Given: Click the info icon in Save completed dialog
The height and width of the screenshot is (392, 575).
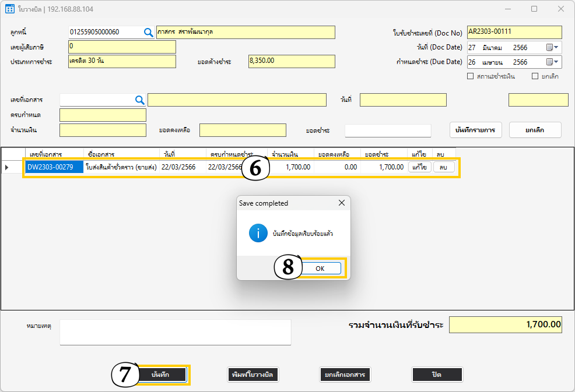Looking at the screenshot, I should tap(258, 233).
